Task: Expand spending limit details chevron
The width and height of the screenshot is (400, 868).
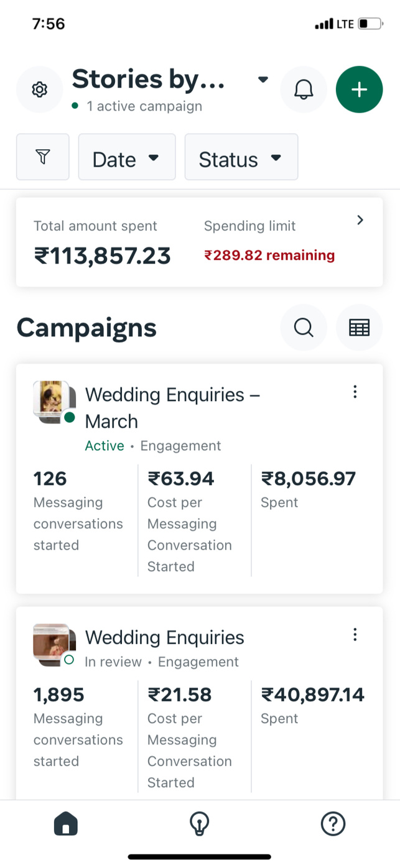Action: 360,220
